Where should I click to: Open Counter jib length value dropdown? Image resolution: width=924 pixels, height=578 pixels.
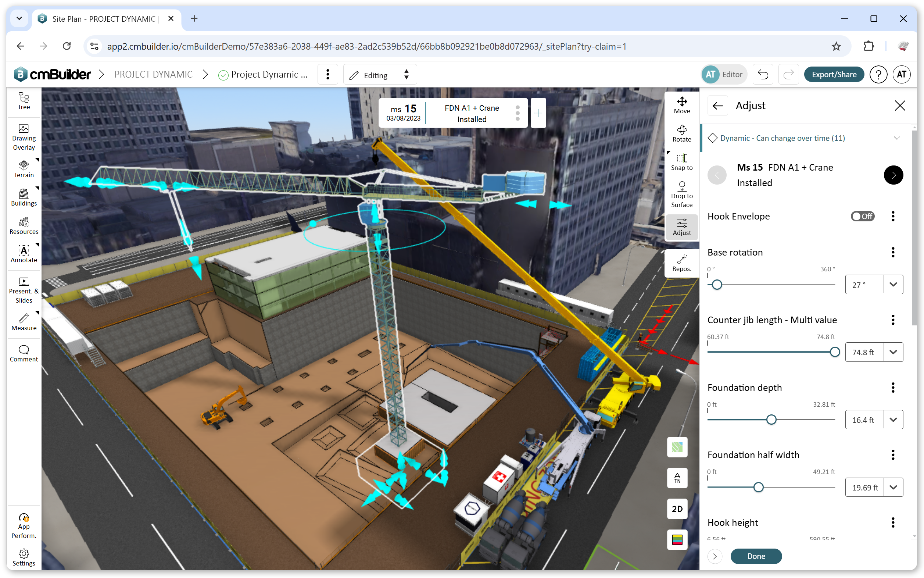[x=893, y=352]
